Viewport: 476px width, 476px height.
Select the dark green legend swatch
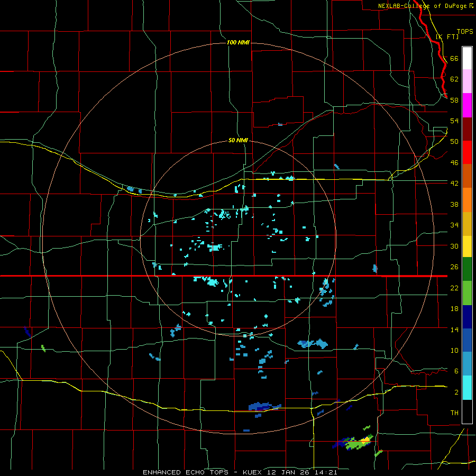[467, 269]
